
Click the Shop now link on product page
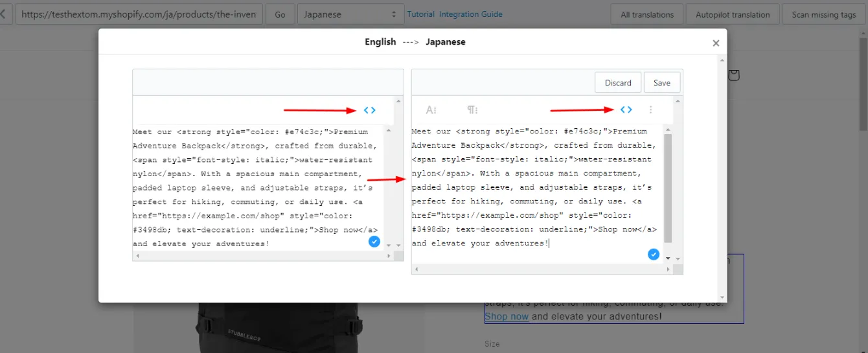[x=507, y=317]
